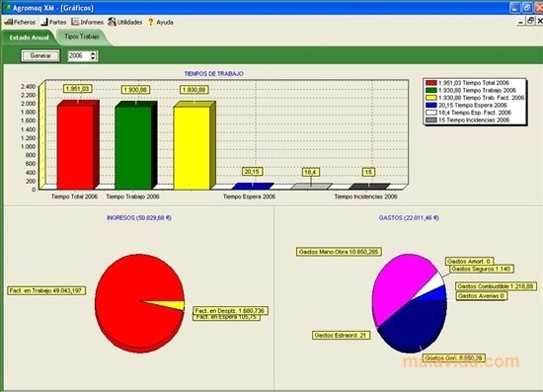Click the GASTOS (22.011,46 €) title

409,218
